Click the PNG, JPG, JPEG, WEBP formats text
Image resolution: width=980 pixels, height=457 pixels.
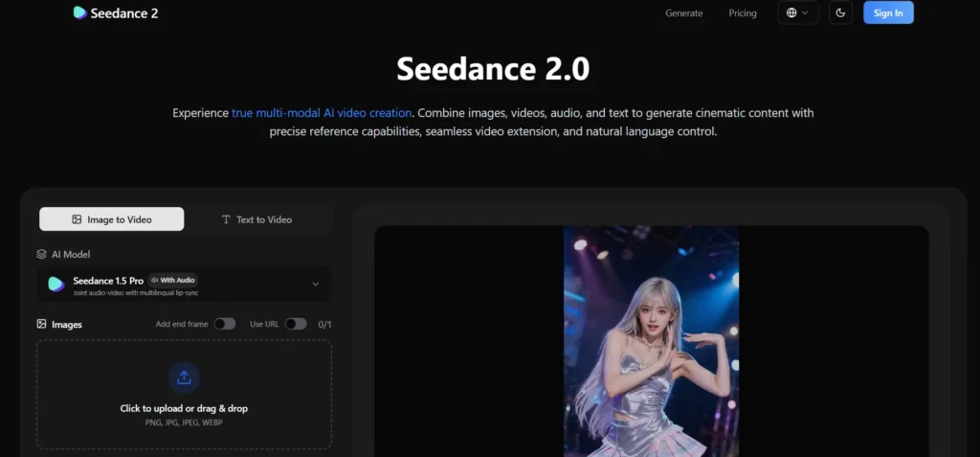pyautogui.click(x=184, y=423)
